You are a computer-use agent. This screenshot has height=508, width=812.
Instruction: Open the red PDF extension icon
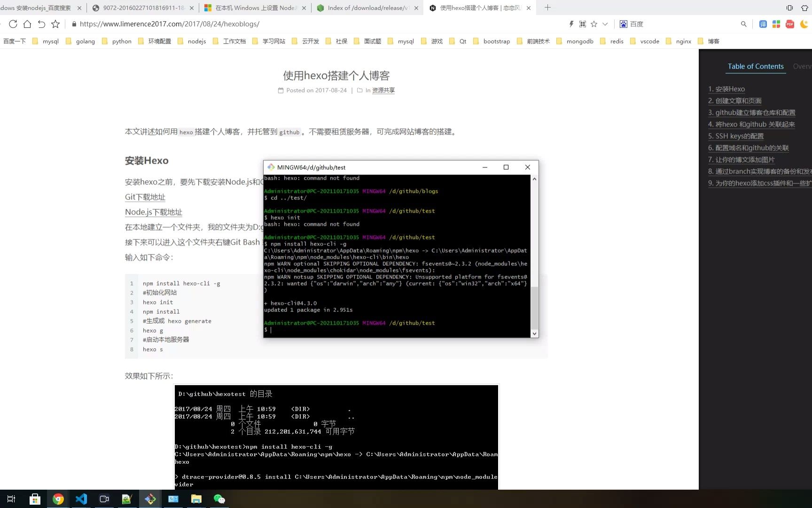[x=790, y=24]
